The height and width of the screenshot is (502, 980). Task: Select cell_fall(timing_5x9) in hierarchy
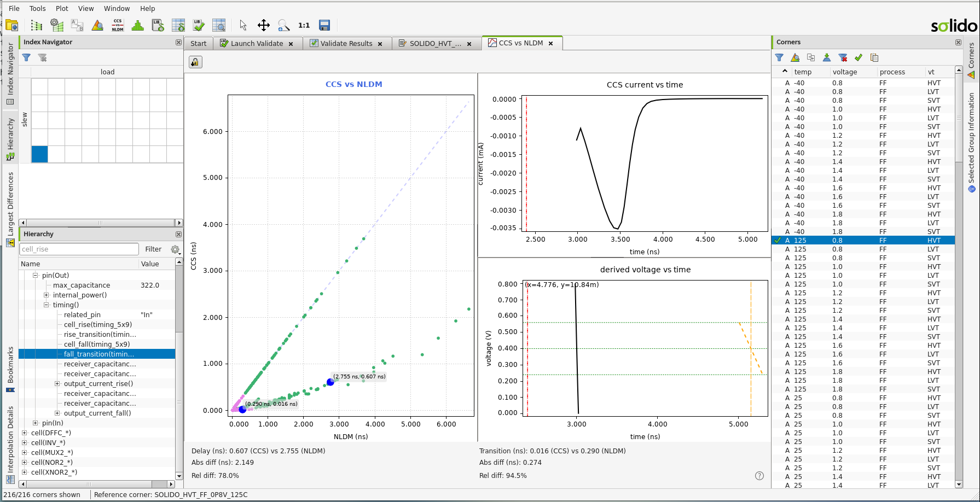tap(97, 345)
